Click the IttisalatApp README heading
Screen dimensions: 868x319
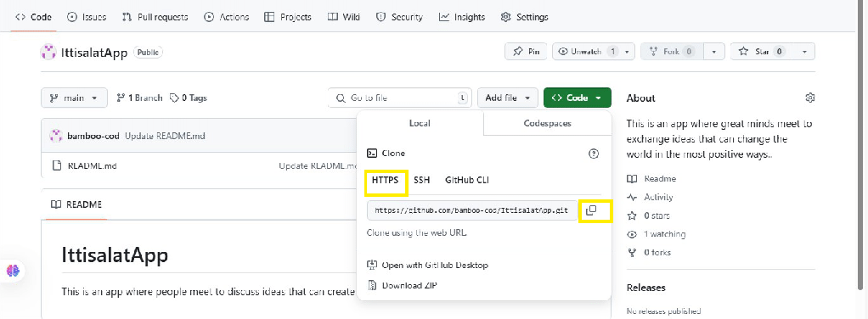[115, 255]
